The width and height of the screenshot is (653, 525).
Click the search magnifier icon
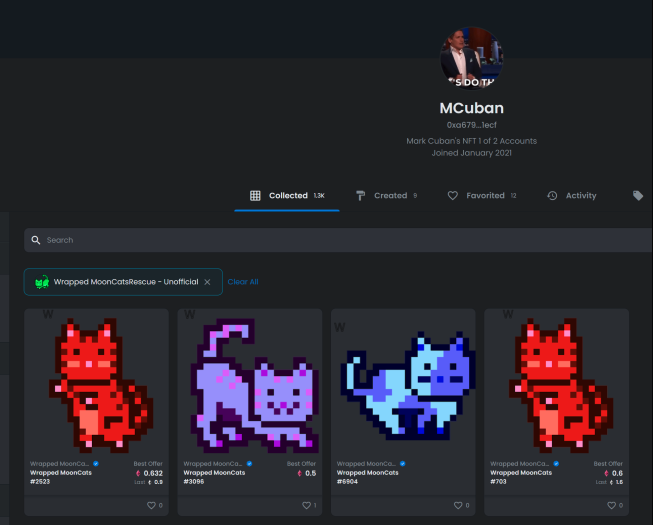(x=36, y=240)
